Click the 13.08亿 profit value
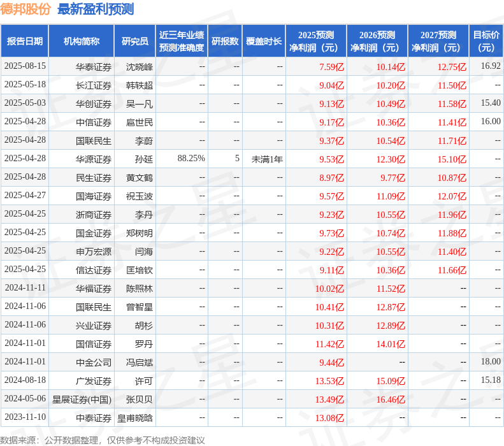504x446 pixels. (329, 418)
